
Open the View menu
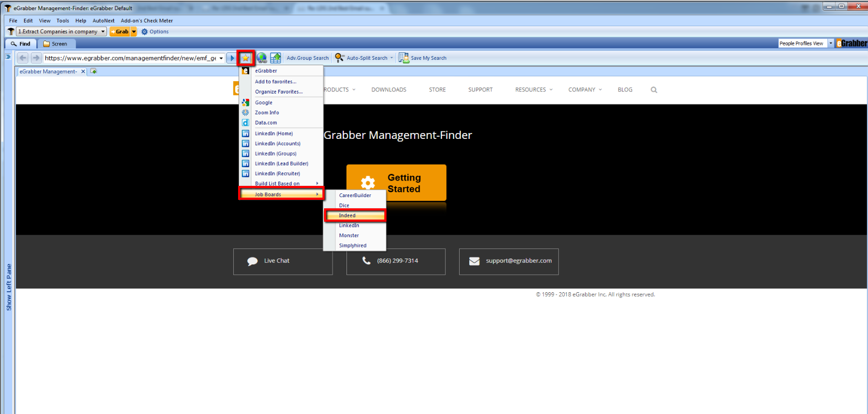(x=45, y=21)
